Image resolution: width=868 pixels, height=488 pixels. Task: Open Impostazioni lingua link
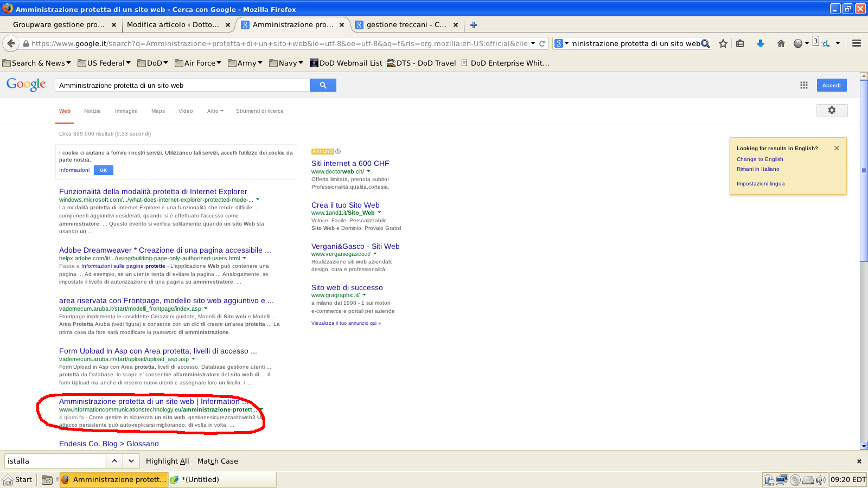(761, 183)
